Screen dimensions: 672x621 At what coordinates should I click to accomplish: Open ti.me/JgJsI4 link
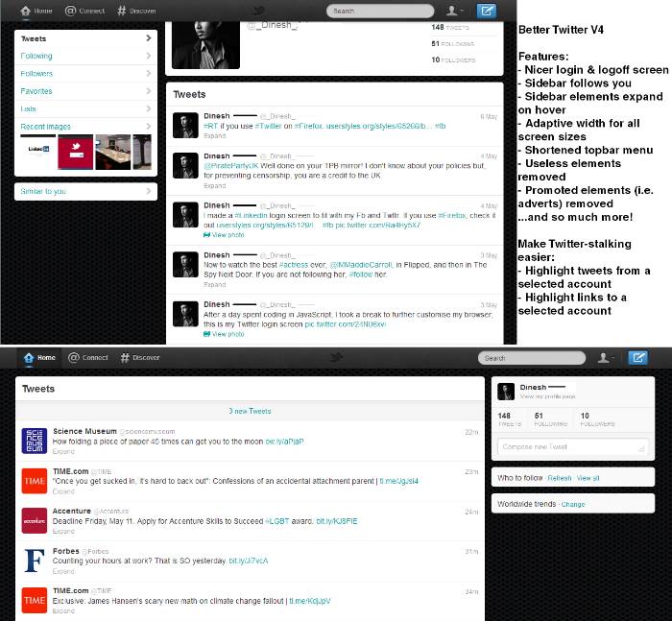(398, 481)
